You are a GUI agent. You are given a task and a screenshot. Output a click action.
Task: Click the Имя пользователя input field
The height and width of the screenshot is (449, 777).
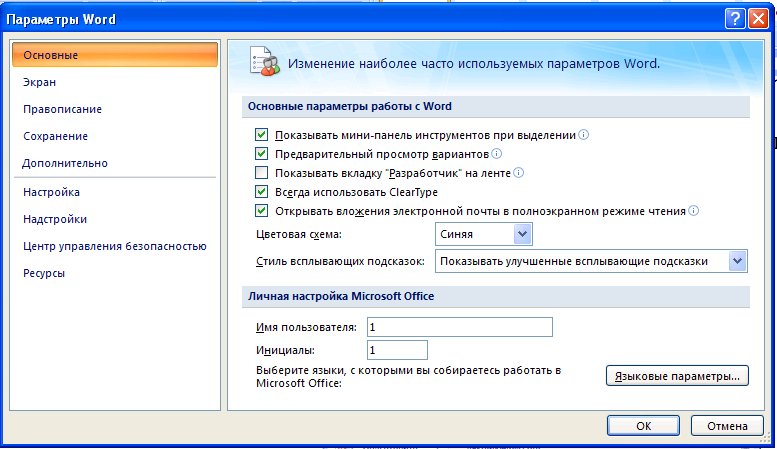tap(460, 327)
